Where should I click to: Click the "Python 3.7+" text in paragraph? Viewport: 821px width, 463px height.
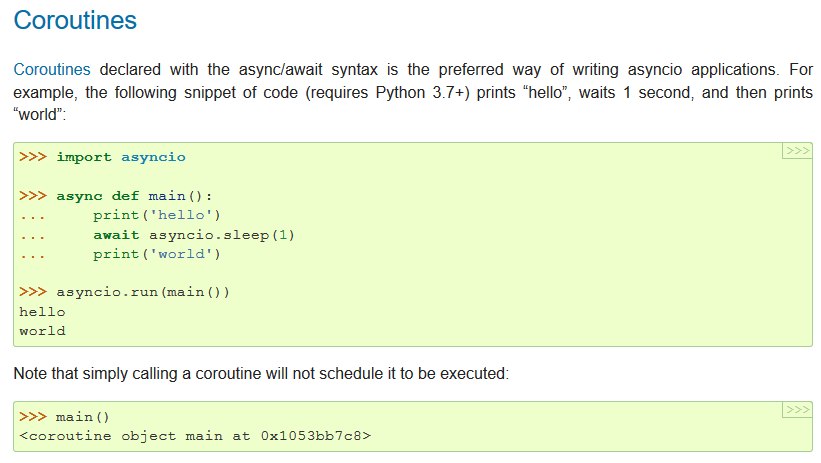[x=423, y=92]
